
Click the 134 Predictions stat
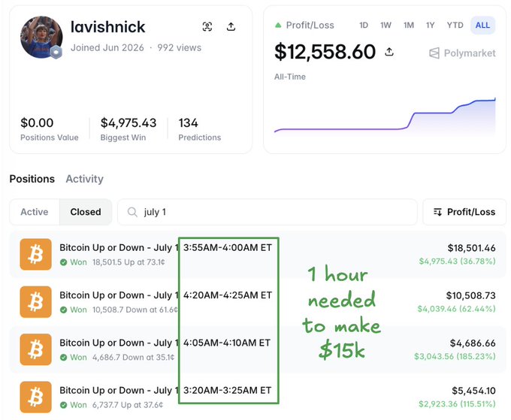point(200,129)
